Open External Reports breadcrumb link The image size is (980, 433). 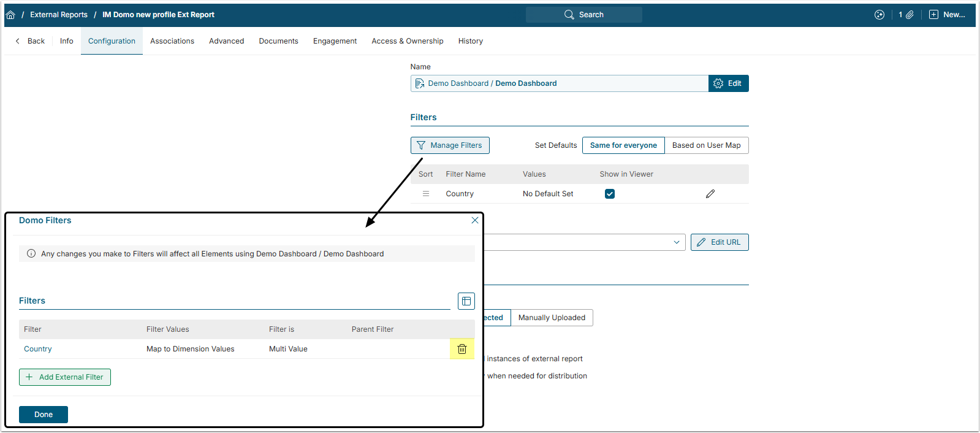[59, 15]
